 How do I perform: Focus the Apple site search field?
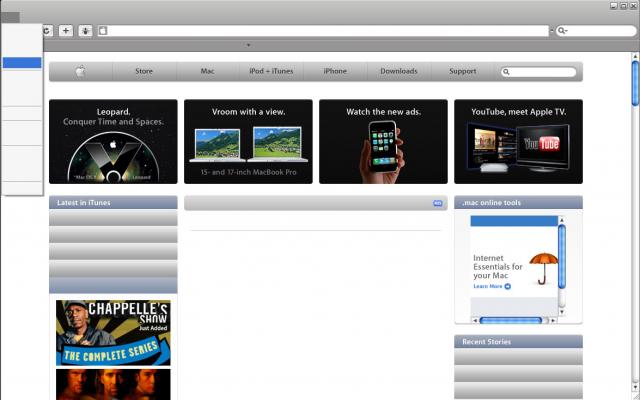coord(538,72)
